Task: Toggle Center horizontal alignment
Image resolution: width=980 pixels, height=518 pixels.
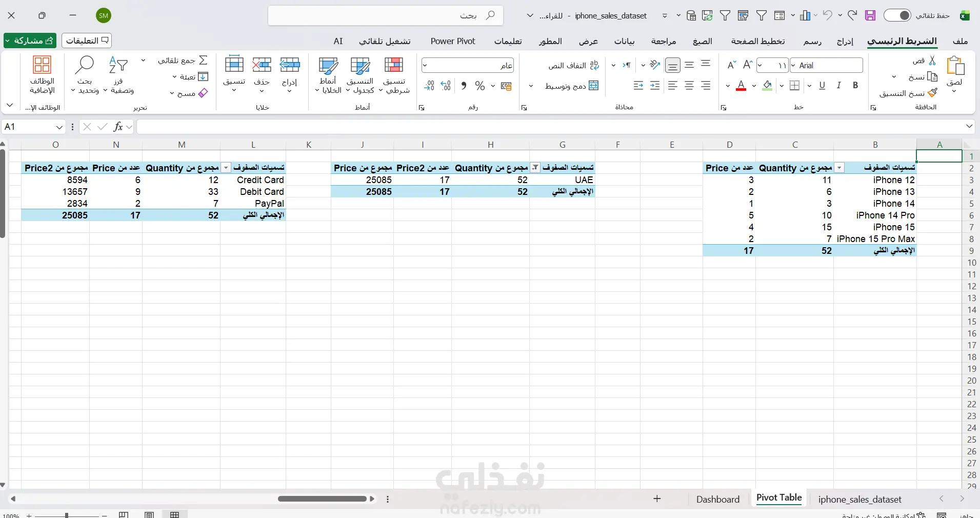Action: pos(689,86)
